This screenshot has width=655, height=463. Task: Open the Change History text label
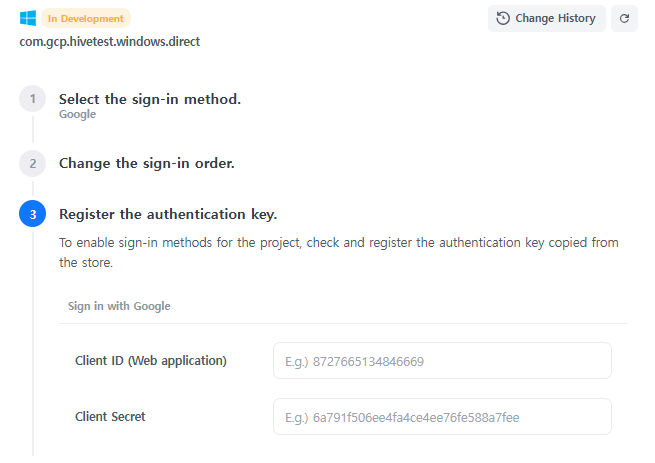pos(555,18)
